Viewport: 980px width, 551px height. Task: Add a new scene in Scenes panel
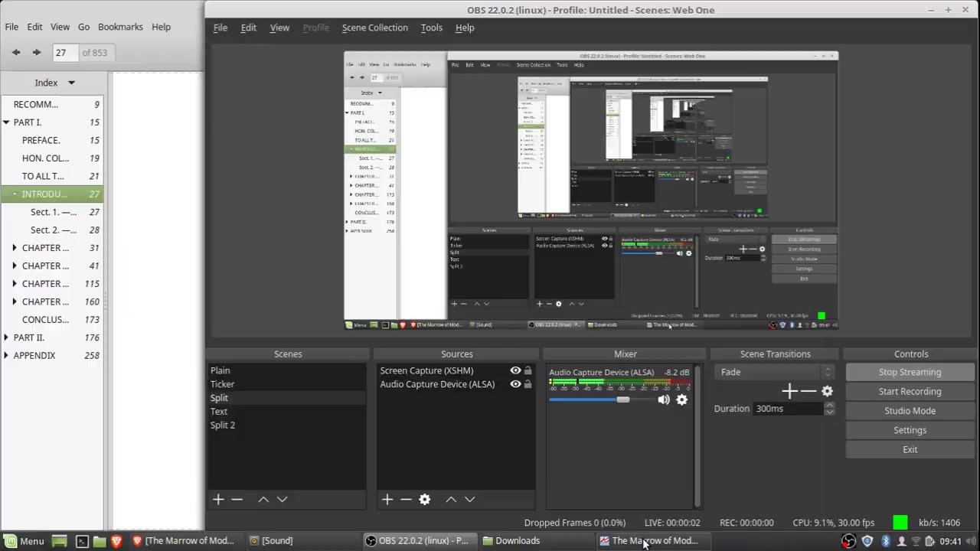[218, 500]
